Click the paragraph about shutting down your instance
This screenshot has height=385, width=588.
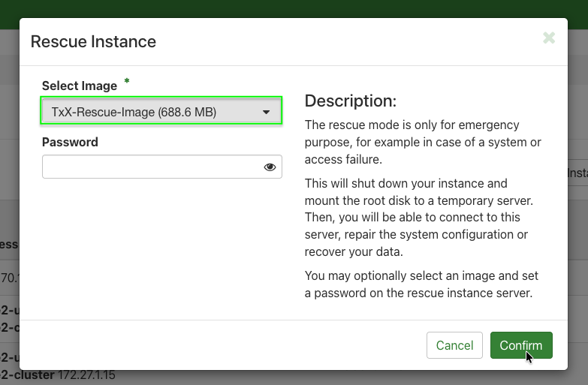point(423,218)
